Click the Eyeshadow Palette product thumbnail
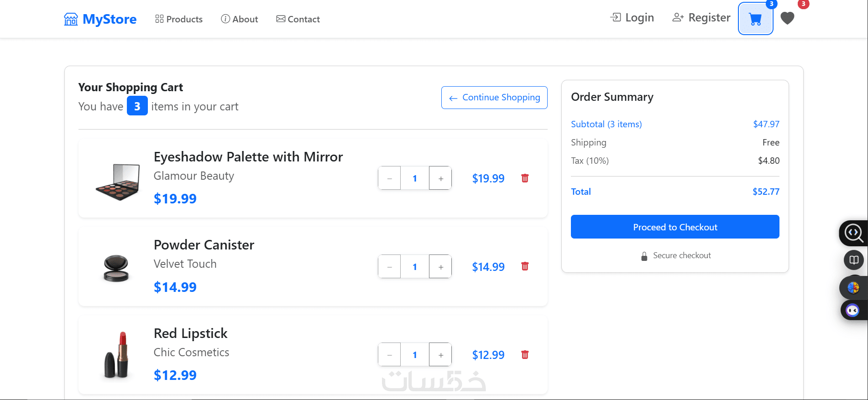The image size is (868, 400). [118, 182]
